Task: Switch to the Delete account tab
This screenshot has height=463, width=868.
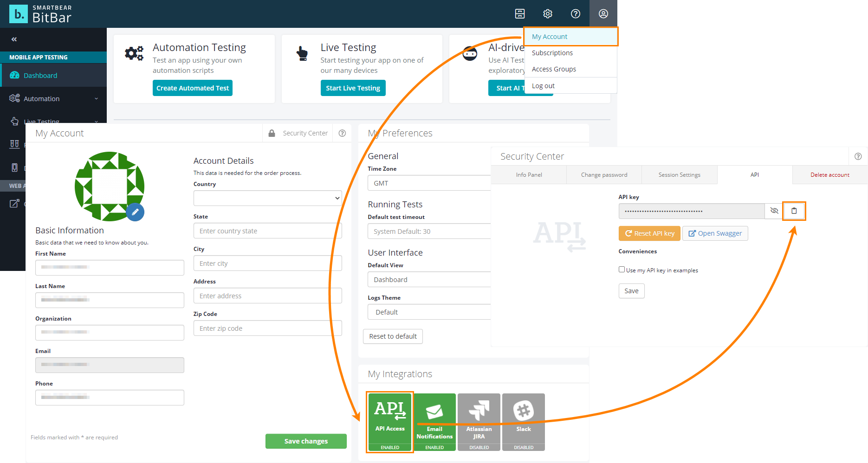Action: click(x=830, y=175)
